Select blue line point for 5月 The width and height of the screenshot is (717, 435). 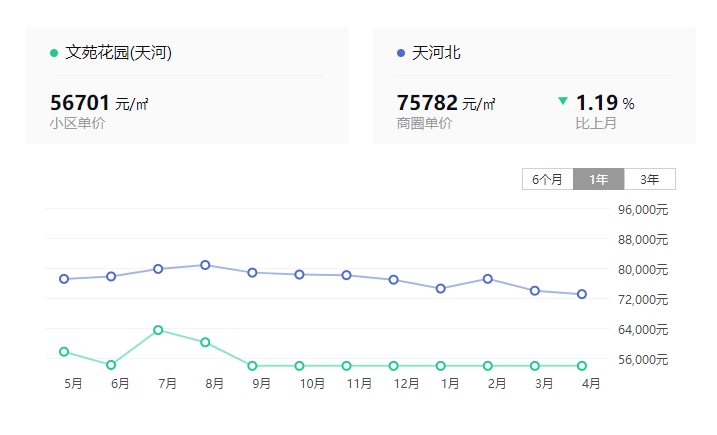tap(64, 279)
